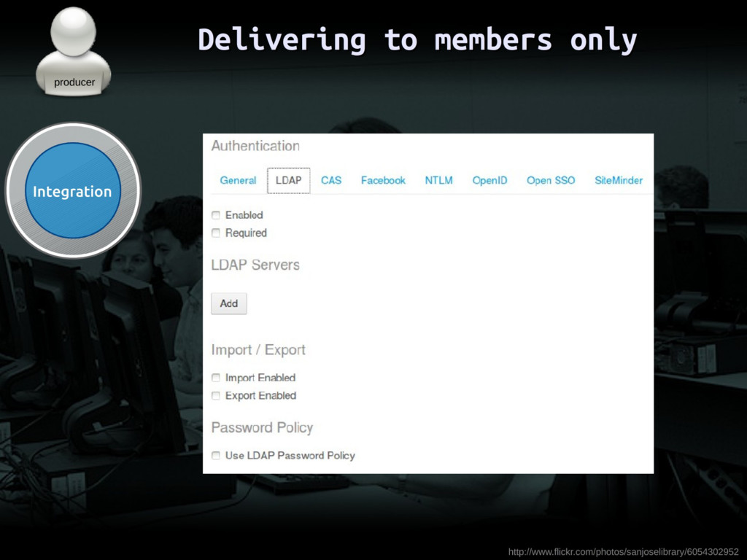Image resolution: width=747 pixels, height=560 pixels.
Task: Check the Required checkbox
Action: [216, 233]
